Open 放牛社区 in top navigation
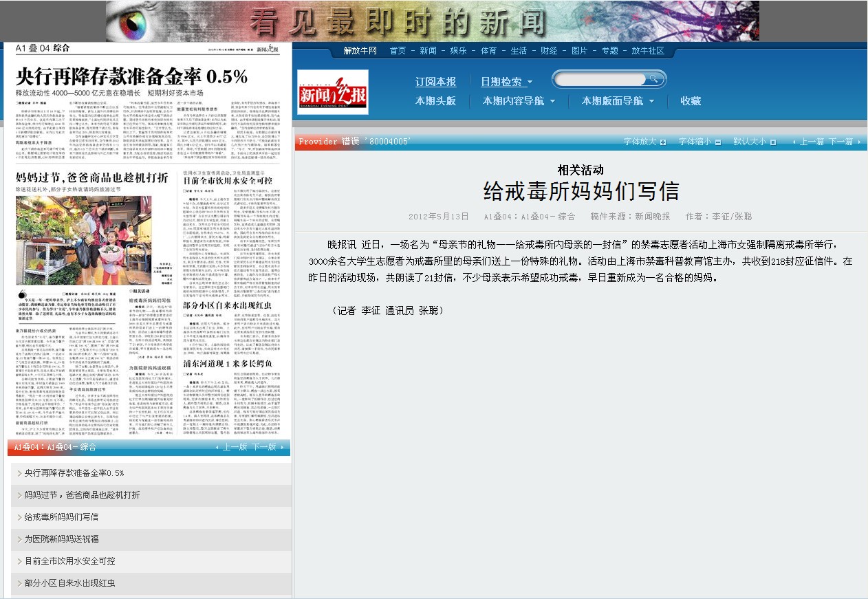The height and width of the screenshot is (599, 868). [x=647, y=51]
